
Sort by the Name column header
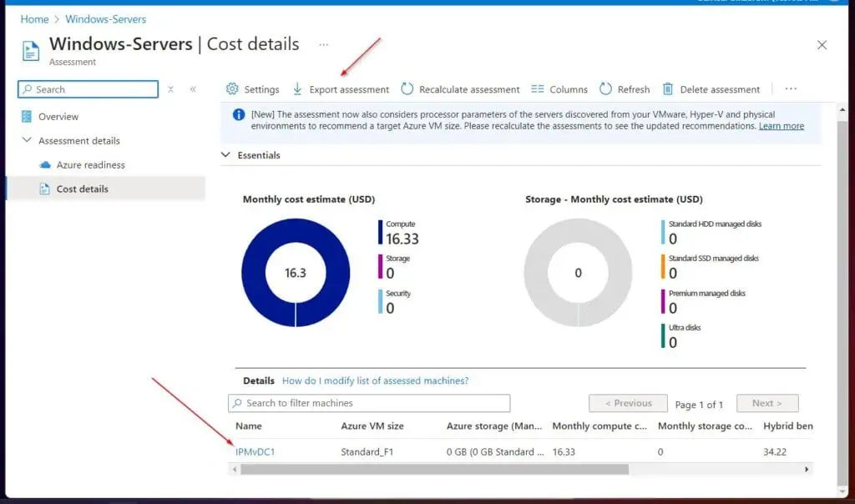pos(249,426)
